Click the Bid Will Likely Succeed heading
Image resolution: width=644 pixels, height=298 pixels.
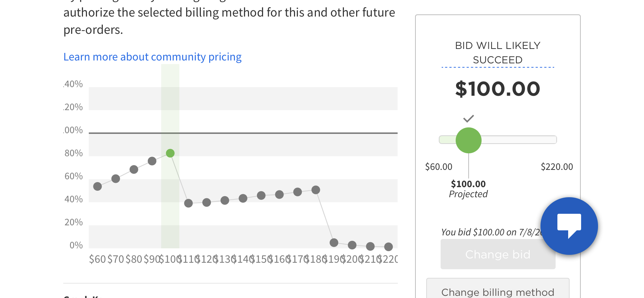[498, 53]
